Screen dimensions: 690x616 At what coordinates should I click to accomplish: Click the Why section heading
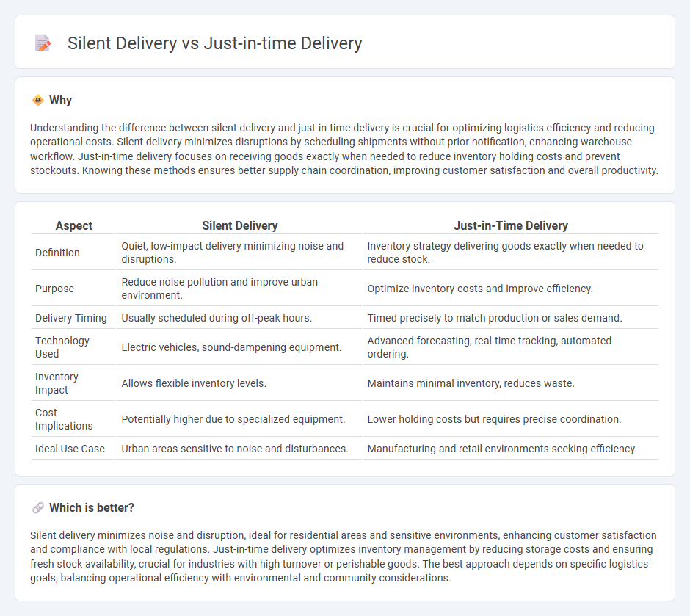pyautogui.click(x=60, y=101)
